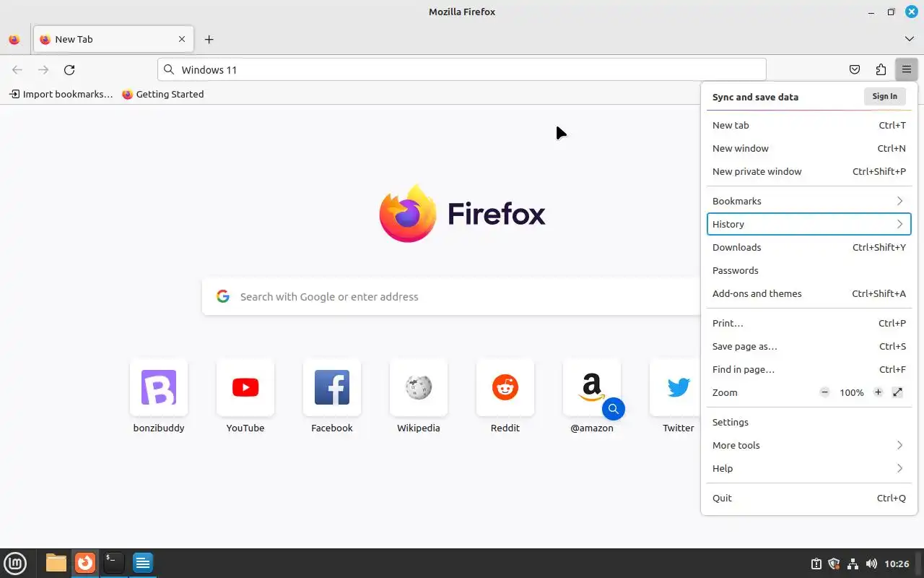Decrease zoom with the minus button
This screenshot has width=924, height=578.
[x=824, y=392]
